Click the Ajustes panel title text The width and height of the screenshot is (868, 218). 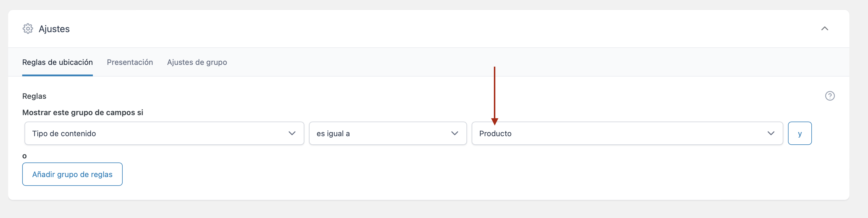[x=54, y=29]
